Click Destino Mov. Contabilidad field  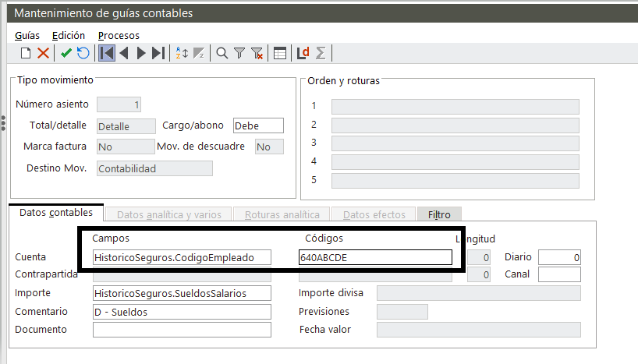coord(154,168)
